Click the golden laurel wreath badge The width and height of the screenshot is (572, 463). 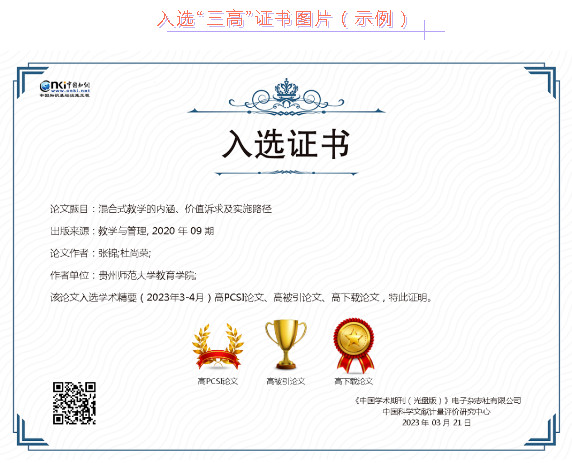[x=218, y=347]
